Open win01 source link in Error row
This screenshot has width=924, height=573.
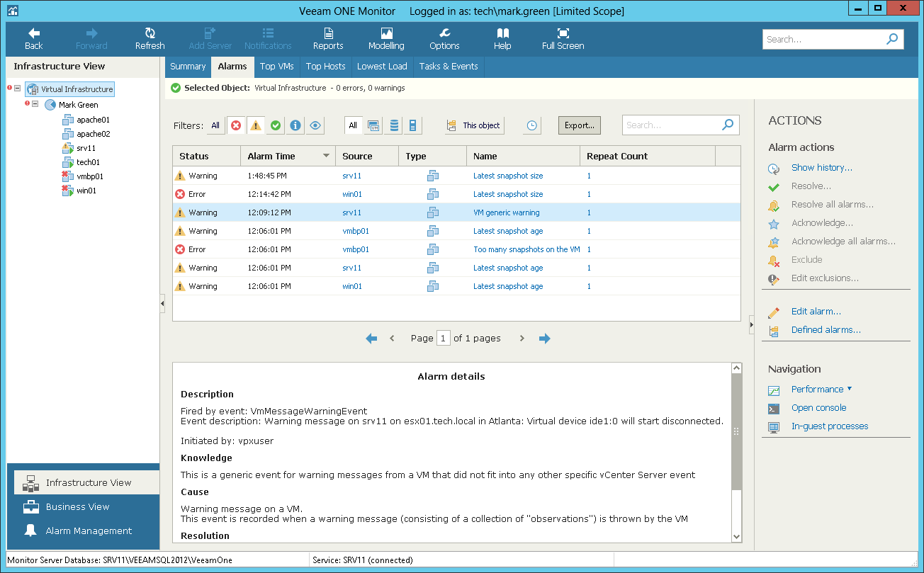tap(352, 194)
